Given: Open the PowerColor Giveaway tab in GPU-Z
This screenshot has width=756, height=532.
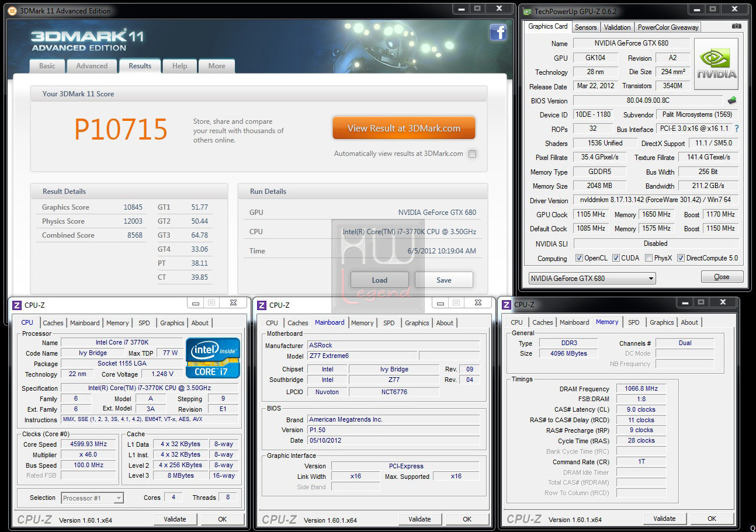Looking at the screenshot, I should coord(668,27).
